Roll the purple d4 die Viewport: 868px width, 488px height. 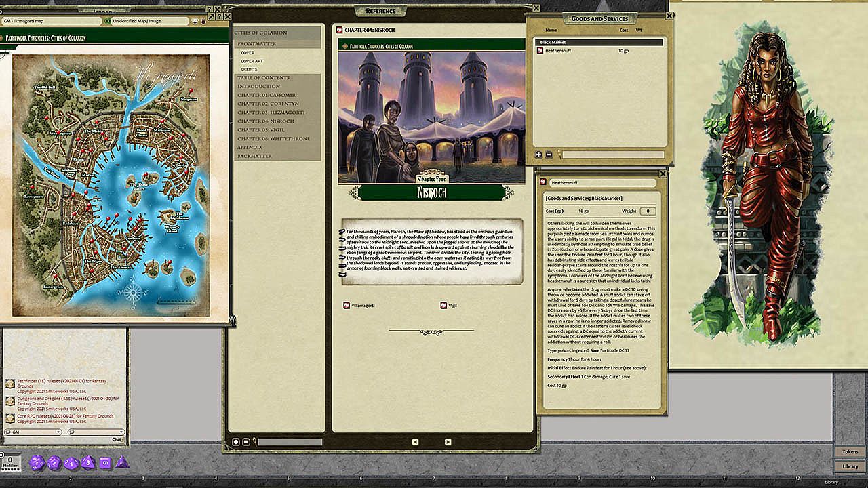point(122,462)
